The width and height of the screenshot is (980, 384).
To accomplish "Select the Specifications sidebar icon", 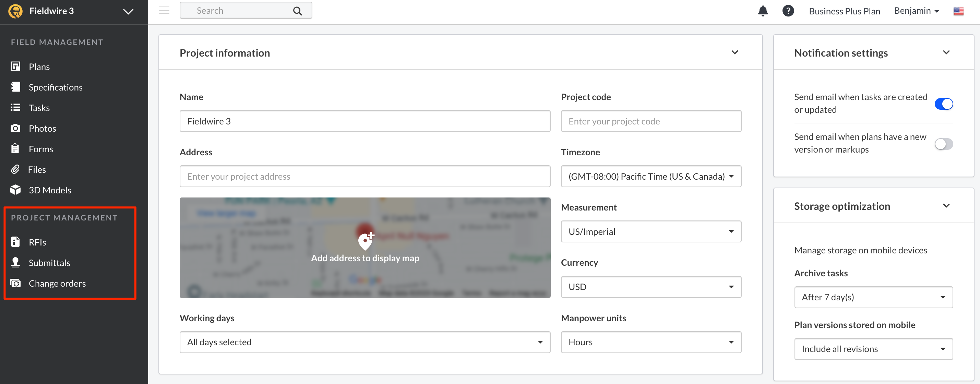I will 15,87.
